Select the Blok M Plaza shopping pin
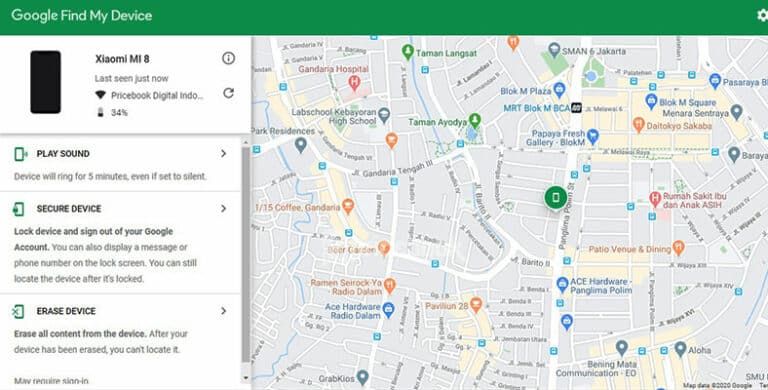The width and height of the screenshot is (768, 390). [559, 90]
